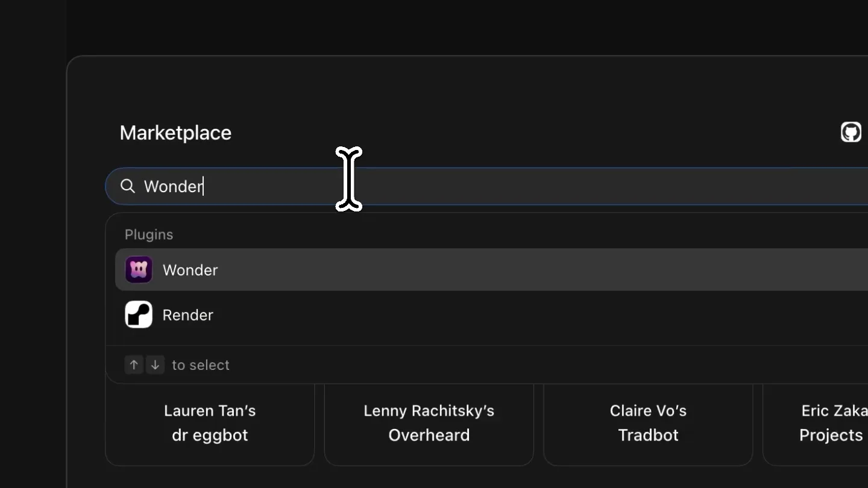This screenshot has height=488, width=868.
Task: Open Lenny Rachitsky's Overheard card
Action: click(x=429, y=424)
